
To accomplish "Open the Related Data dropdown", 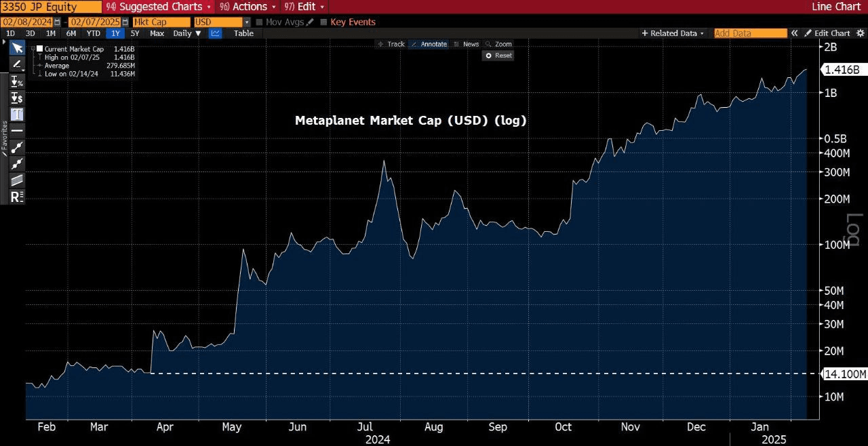I will coord(673,33).
